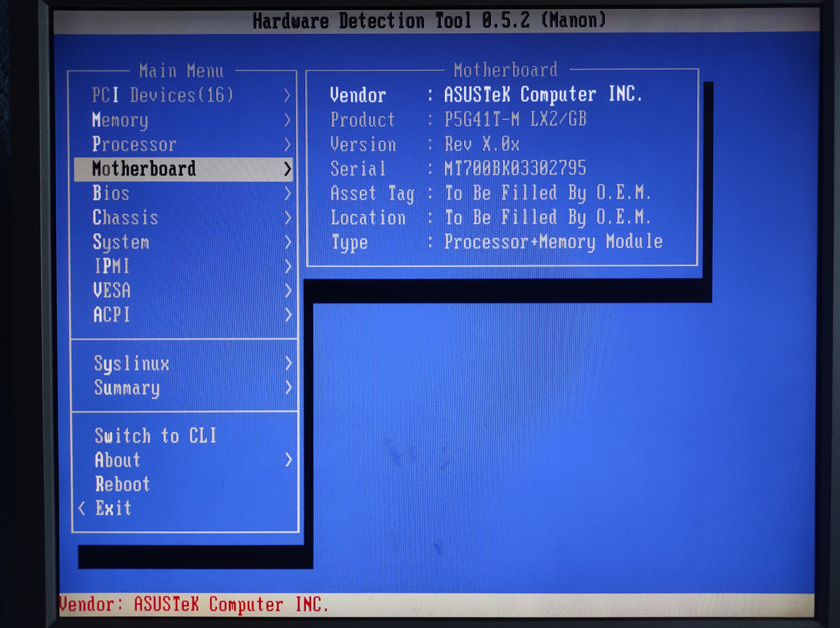Expand the arrow beside Summary
This screenshot has width=840, height=628.
pos(288,387)
